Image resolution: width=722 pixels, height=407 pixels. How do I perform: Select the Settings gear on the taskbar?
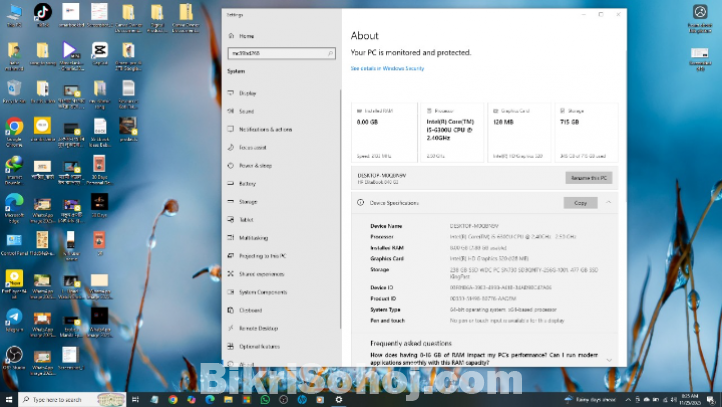338,400
